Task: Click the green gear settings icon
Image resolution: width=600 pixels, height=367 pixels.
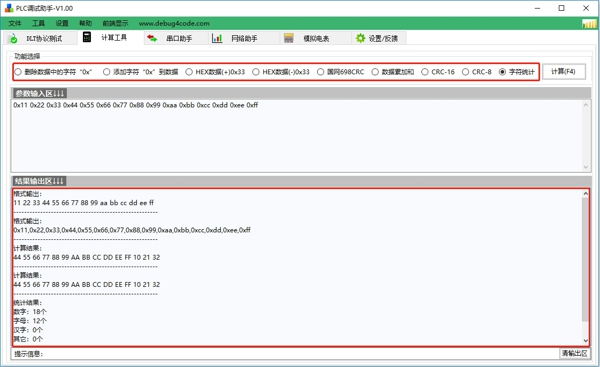Action: pyautogui.click(x=360, y=38)
